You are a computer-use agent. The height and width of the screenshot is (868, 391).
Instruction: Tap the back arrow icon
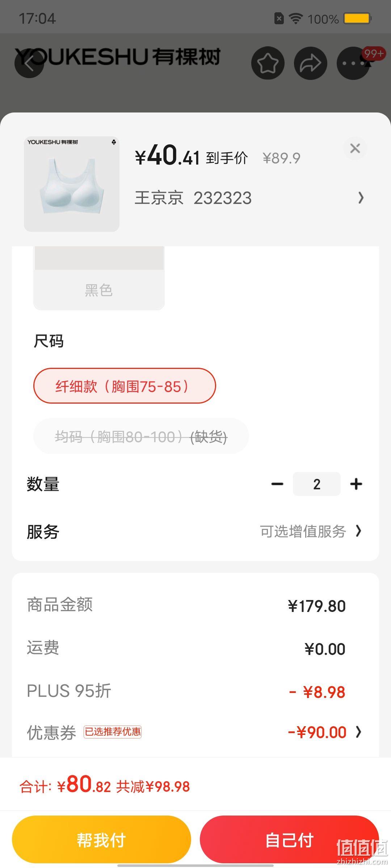[x=29, y=63]
